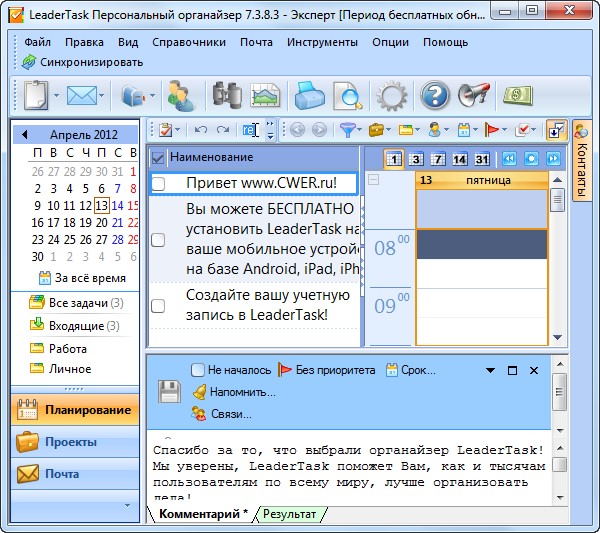The image size is (600, 533).
Task: Click the funnel filter icon
Action: [346, 130]
